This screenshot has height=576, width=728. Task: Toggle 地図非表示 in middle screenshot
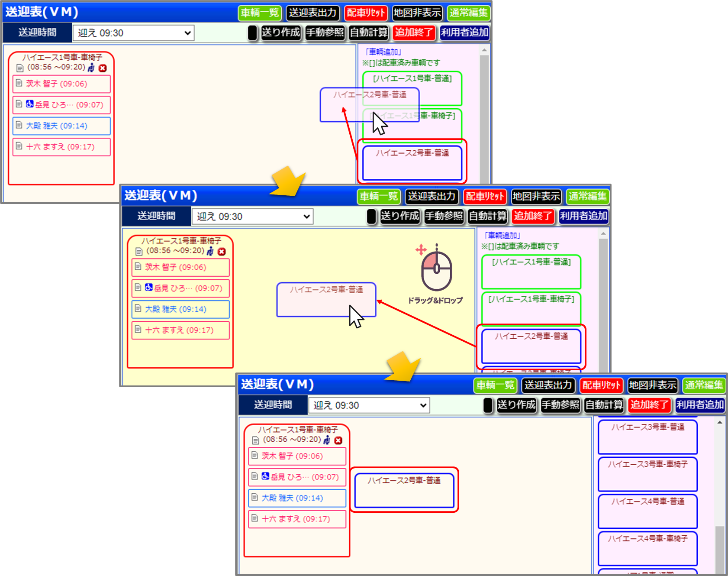pos(536,197)
